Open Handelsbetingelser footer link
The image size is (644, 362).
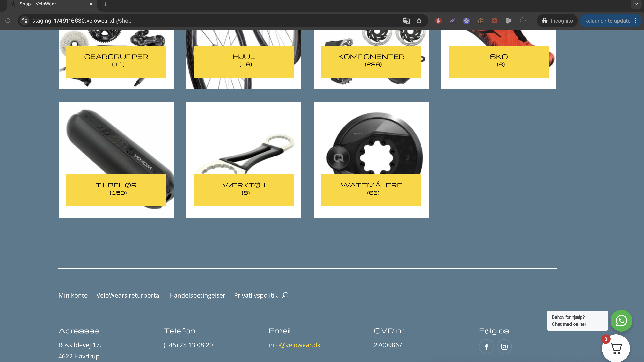point(197,295)
